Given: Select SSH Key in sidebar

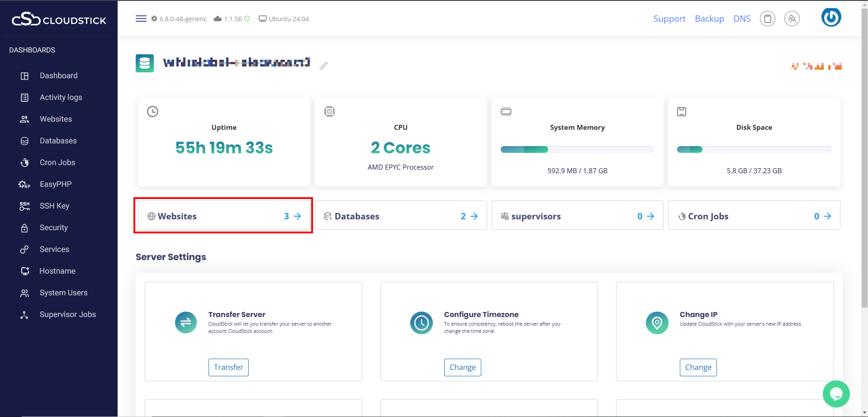Looking at the screenshot, I should [54, 206].
